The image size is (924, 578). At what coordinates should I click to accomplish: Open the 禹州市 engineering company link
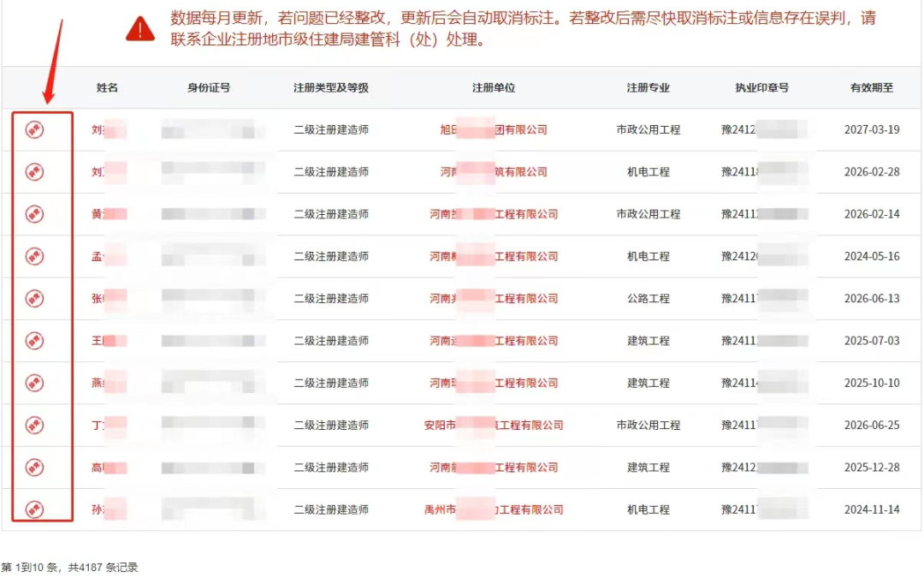493,509
